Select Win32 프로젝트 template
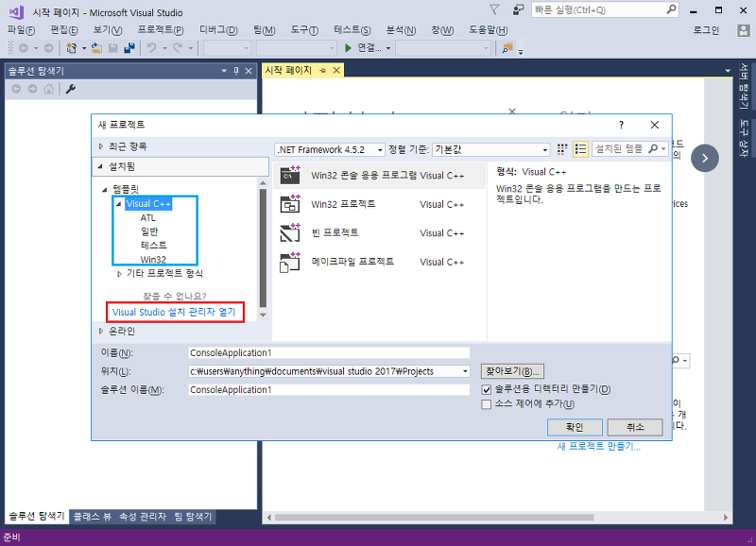756x546 pixels. click(x=380, y=204)
